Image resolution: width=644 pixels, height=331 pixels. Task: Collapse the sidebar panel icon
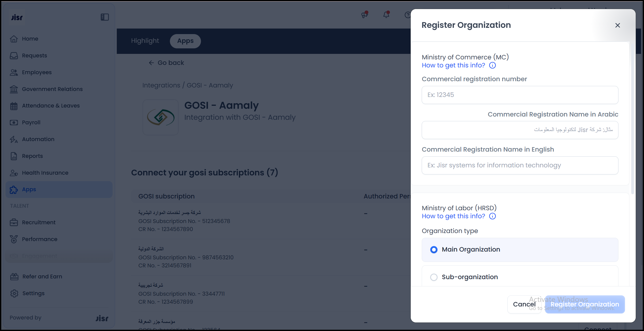coord(104,17)
